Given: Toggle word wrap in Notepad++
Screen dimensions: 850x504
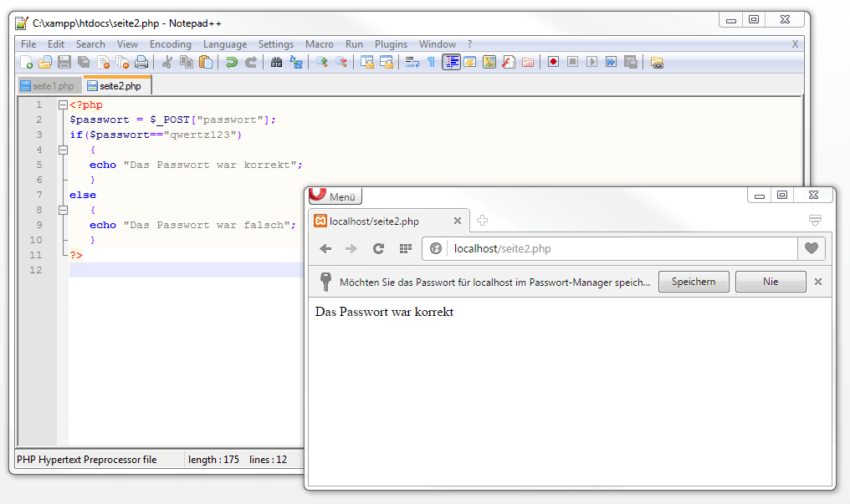Looking at the screenshot, I should [412, 62].
